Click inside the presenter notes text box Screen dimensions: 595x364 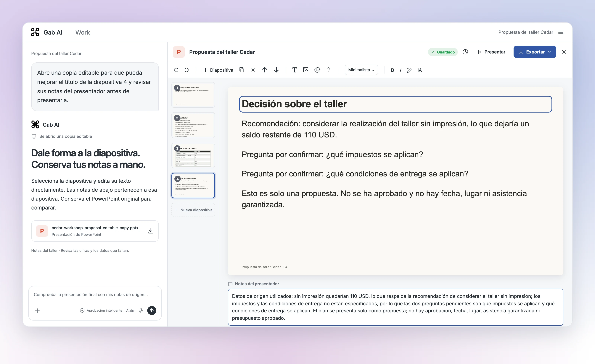pyautogui.click(x=395, y=307)
